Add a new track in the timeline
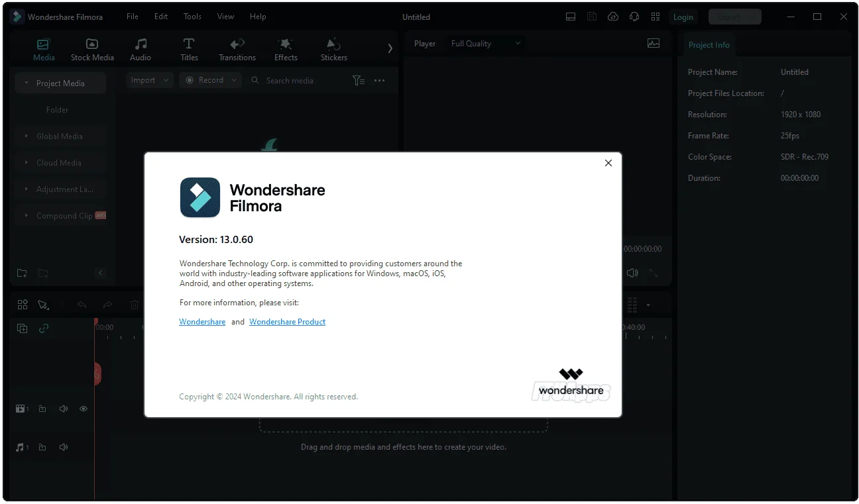Image resolution: width=859 pixels, height=504 pixels. pyautogui.click(x=23, y=328)
